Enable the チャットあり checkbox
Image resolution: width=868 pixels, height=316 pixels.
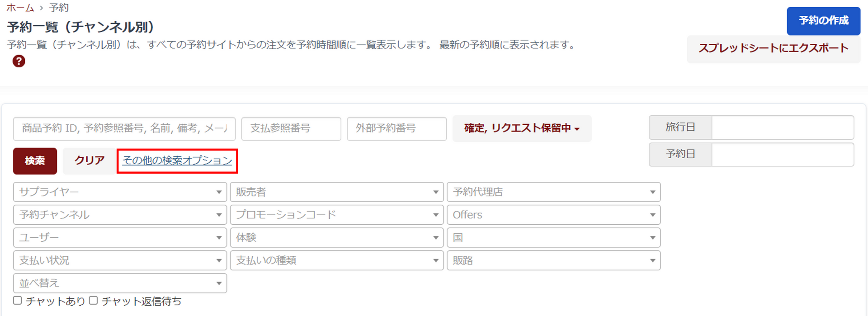pos(18,301)
